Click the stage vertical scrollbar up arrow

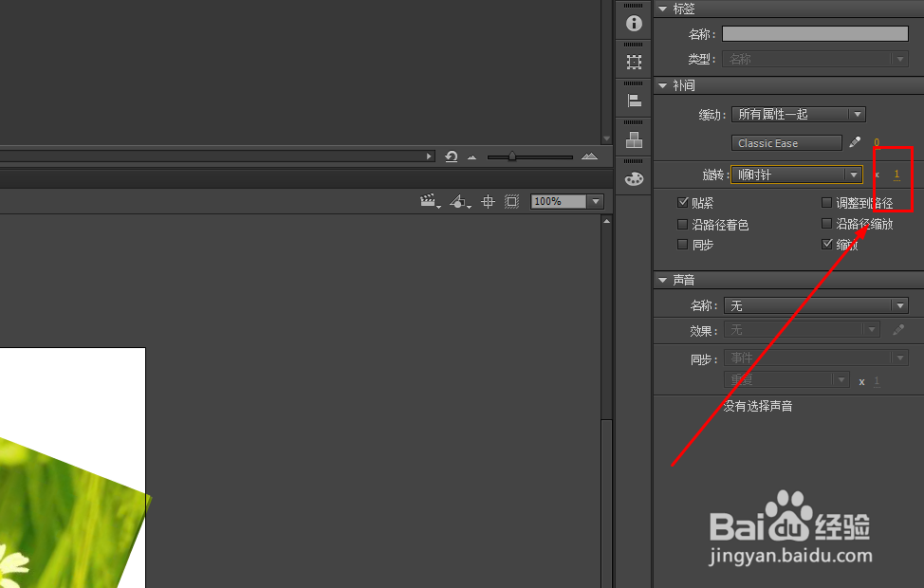(x=606, y=222)
